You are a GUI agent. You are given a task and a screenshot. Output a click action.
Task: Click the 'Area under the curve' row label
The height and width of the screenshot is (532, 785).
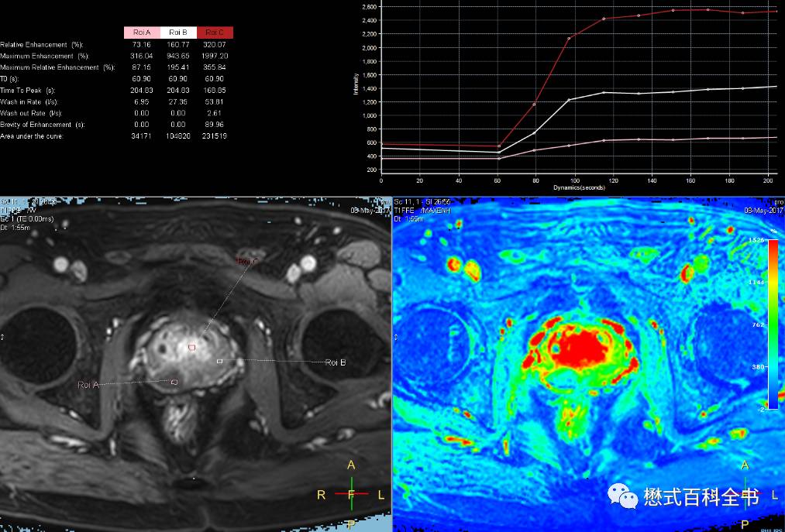pyautogui.click(x=32, y=136)
